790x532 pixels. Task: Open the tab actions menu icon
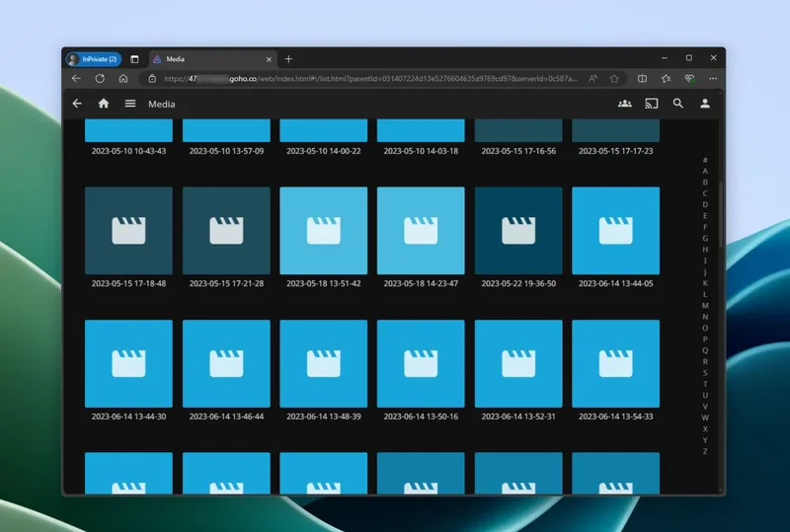click(x=134, y=59)
